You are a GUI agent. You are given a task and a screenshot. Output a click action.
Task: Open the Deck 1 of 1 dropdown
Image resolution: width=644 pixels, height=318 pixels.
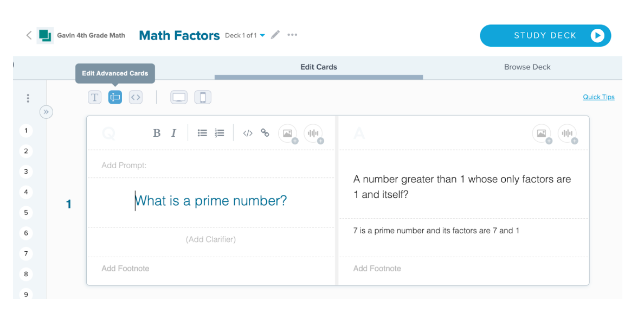pyautogui.click(x=245, y=35)
